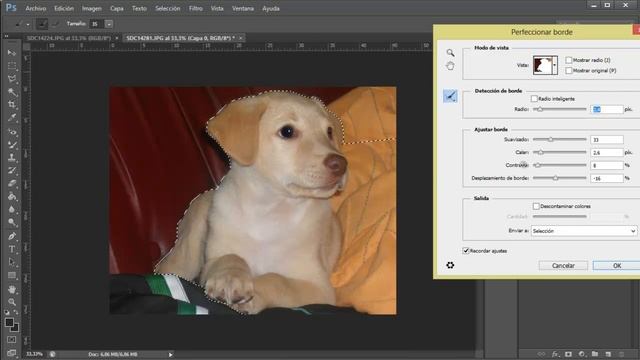Select the Zoom tool in Perfeccionar borde dialog

point(450,53)
